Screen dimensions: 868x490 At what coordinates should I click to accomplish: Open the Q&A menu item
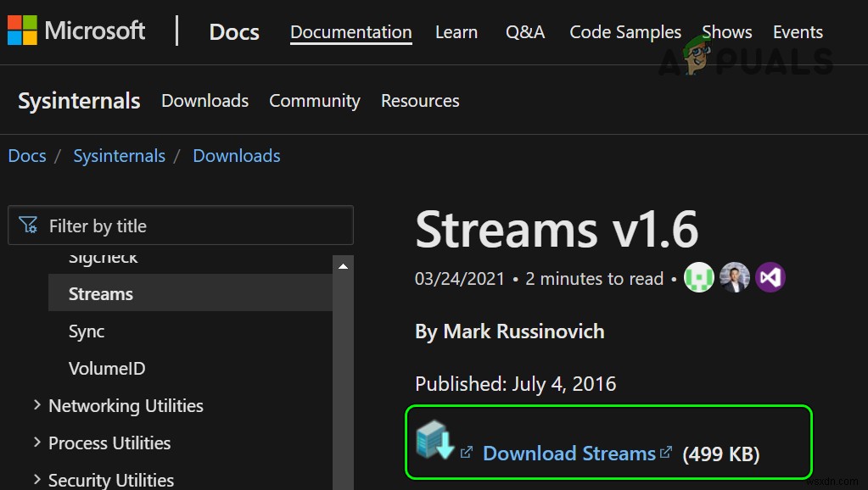tap(524, 32)
